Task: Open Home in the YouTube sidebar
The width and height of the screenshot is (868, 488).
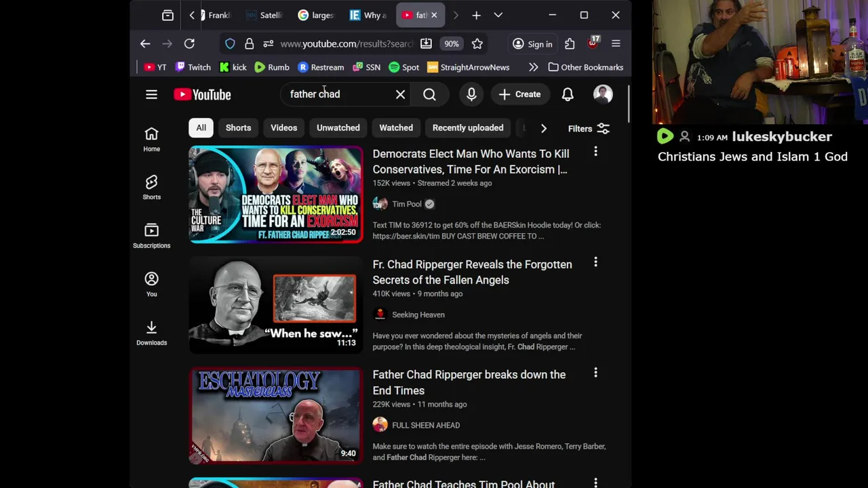Action: tap(151, 140)
